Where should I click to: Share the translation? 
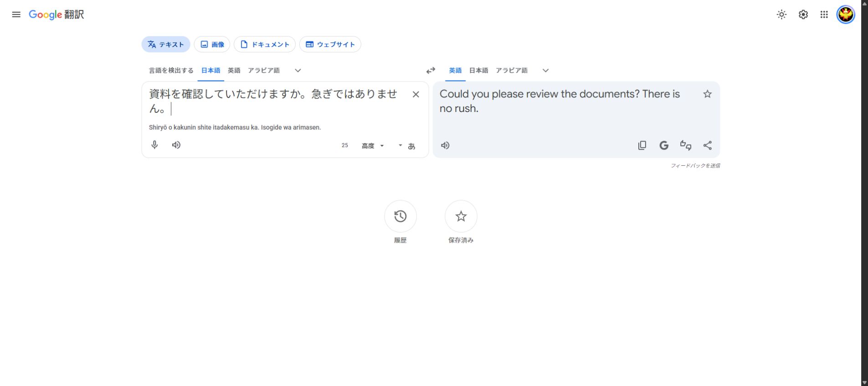click(707, 145)
